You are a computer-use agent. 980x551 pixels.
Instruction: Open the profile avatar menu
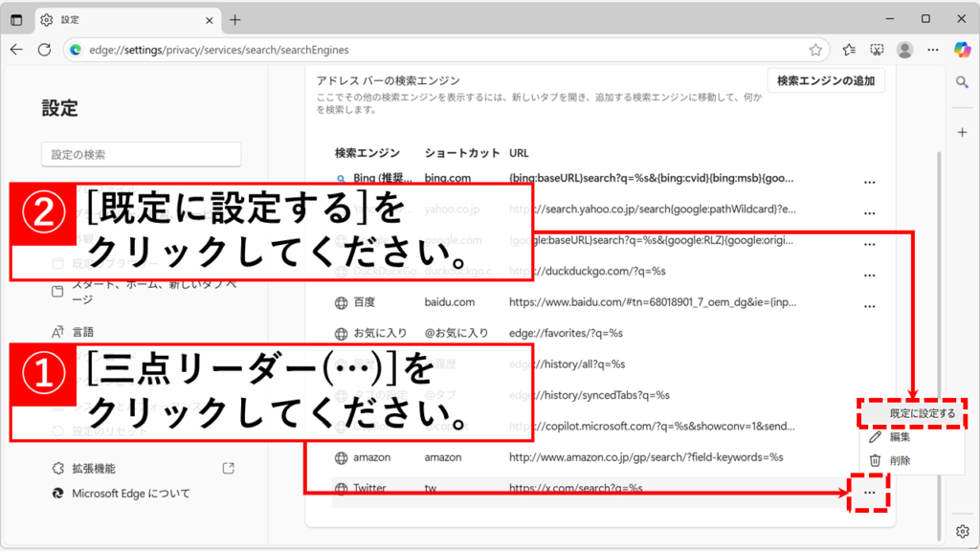click(x=904, y=50)
